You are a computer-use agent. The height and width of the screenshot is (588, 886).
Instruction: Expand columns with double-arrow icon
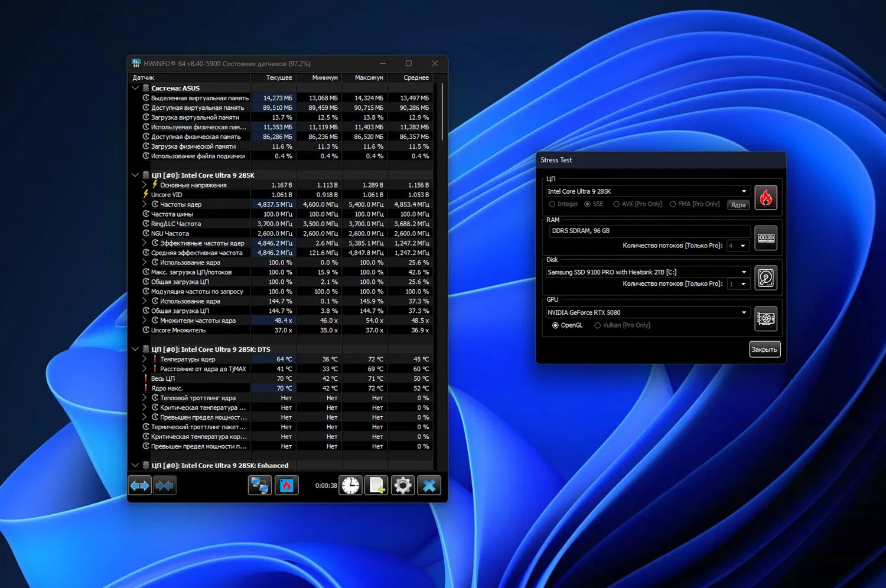(x=140, y=485)
